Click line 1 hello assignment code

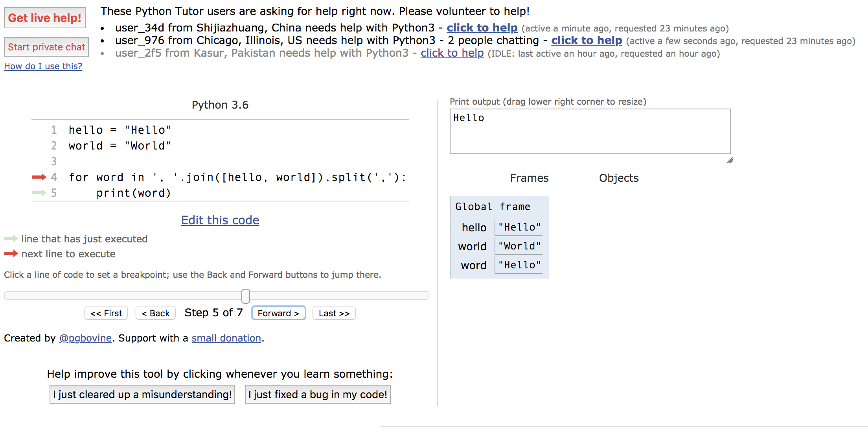[x=120, y=130]
